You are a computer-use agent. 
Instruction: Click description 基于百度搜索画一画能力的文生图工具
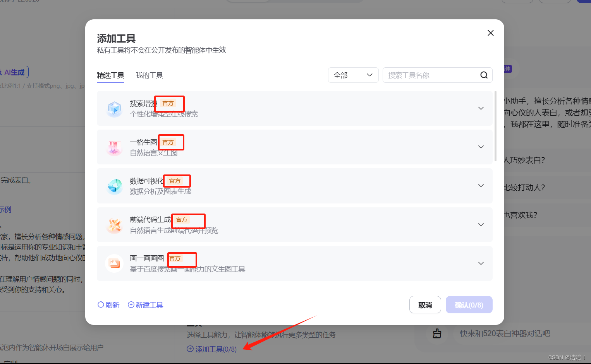(187, 269)
